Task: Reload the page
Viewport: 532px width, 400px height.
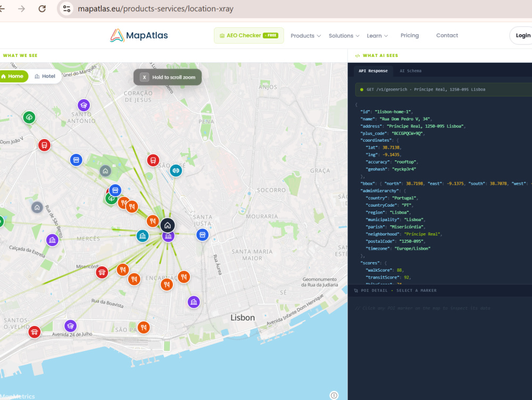Action: point(42,9)
